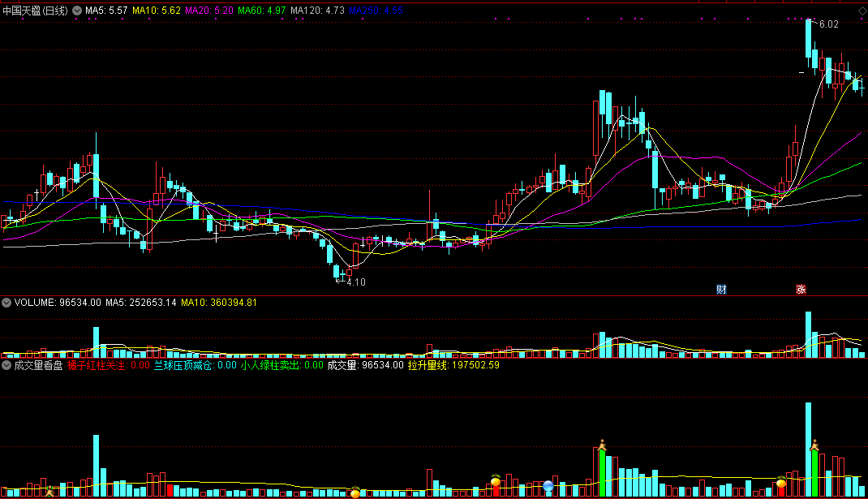Open the dropdown arrow beside 中国天盈(日线)
This screenshot has width=868, height=499.
click(77, 11)
